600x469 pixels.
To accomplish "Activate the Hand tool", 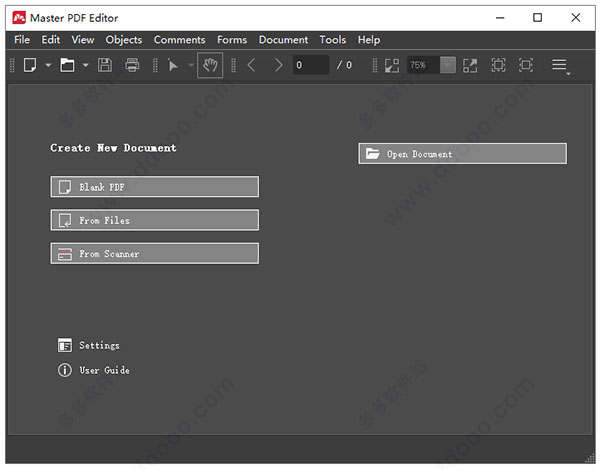I will (210, 65).
